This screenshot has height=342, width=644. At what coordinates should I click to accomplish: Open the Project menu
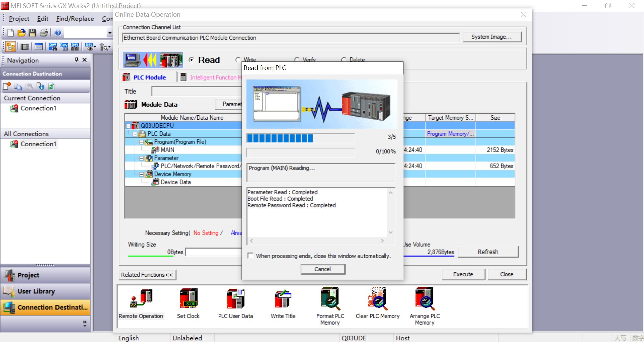click(19, 19)
